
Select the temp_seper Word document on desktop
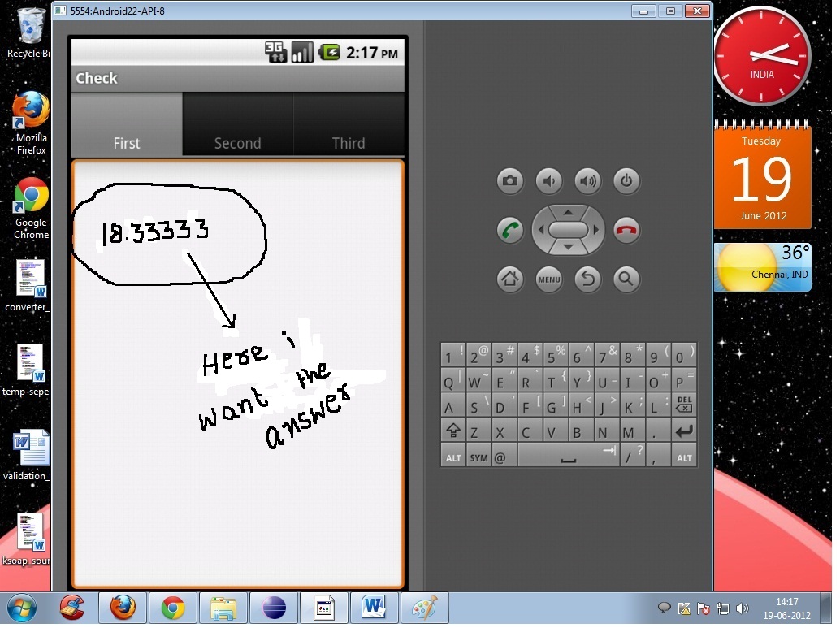[28, 370]
